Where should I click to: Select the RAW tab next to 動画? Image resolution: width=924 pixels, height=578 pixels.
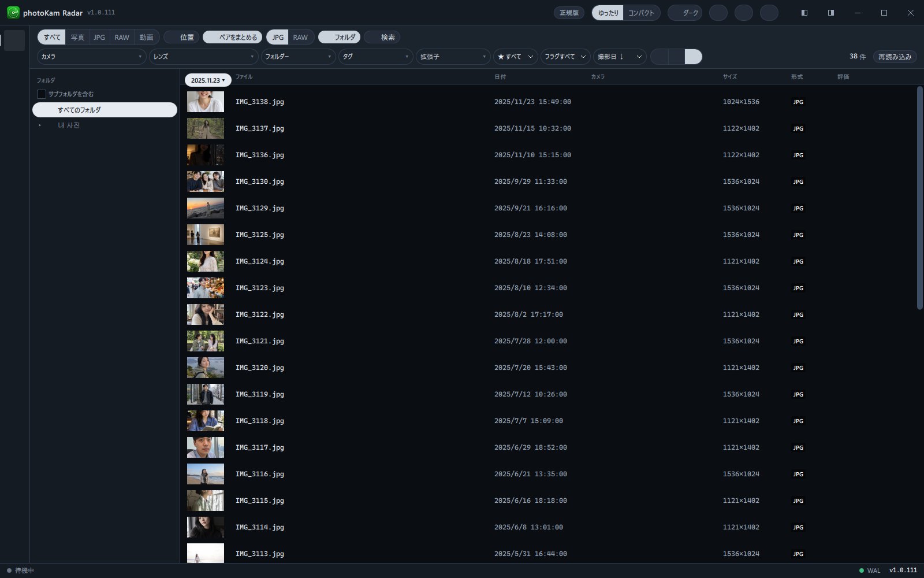[x=122, y=37]
